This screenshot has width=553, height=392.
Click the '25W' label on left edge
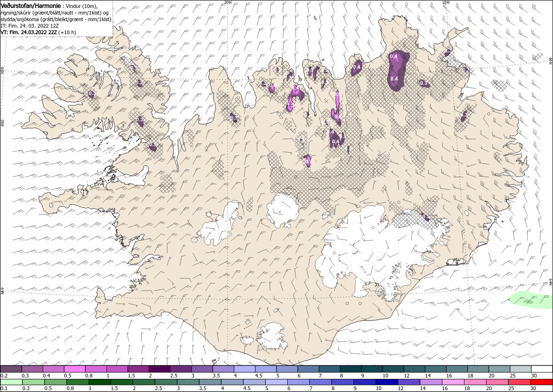tap(2, 123)
